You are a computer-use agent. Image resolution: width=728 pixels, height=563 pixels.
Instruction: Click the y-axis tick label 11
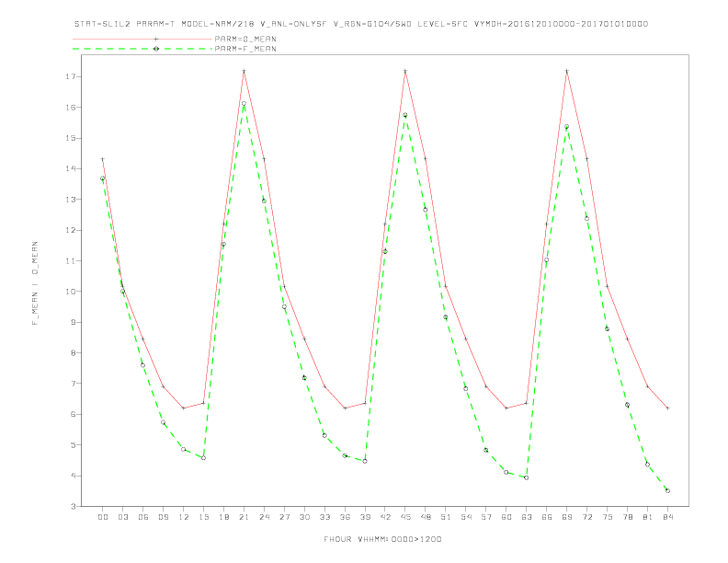pos(71,260)
